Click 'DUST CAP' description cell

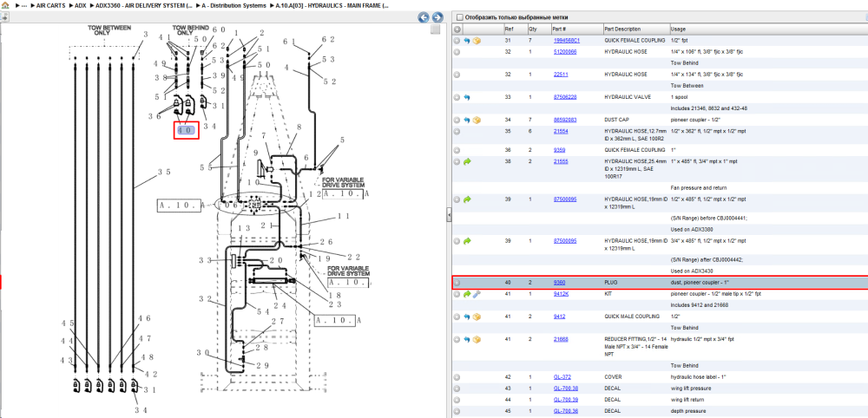point(616,120)
